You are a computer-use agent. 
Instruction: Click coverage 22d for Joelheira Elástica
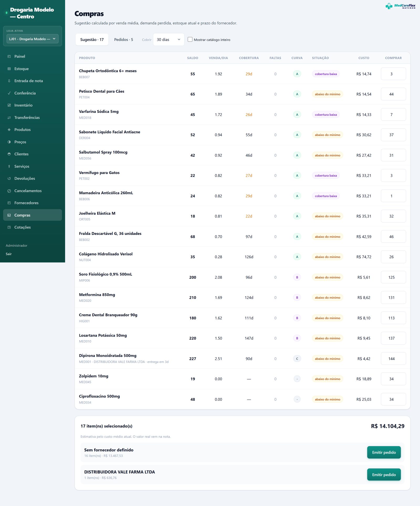point(249,216)
